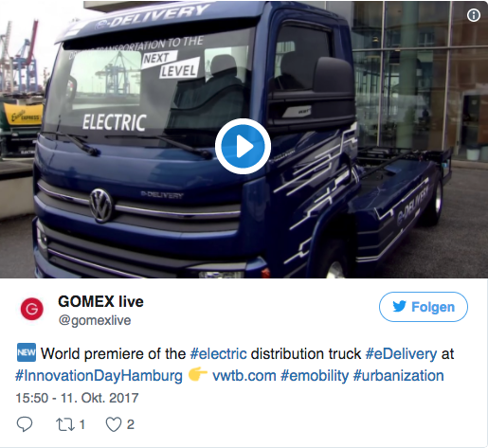
Task: Open the GOMEX live account name
Action: (100, 301)
